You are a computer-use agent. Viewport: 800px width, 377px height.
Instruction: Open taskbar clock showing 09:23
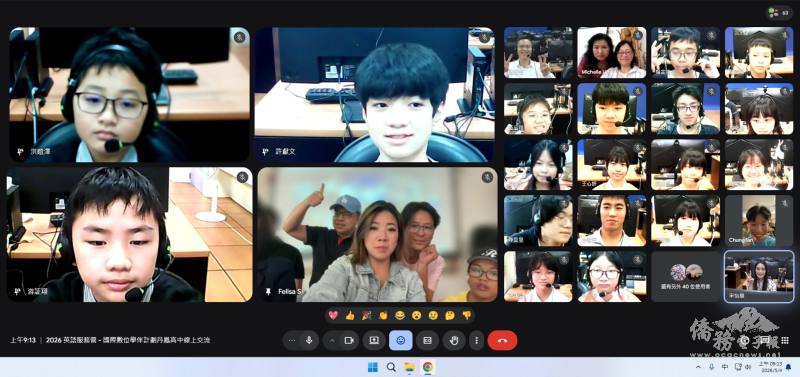point(769,367)
